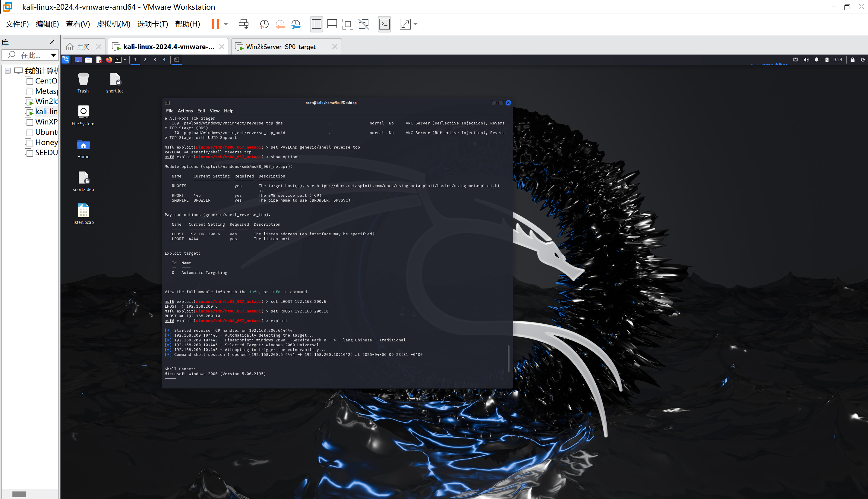The height and width of the screenshot is (499, 868).
Task: Switch to Kali workspace 3
Action: pyautogui.click(x=155, y=60)
